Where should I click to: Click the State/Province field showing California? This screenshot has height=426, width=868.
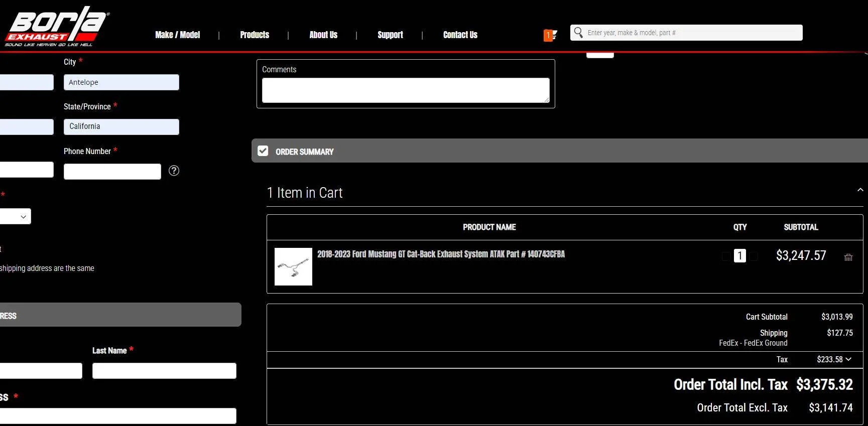click(x=121, y=126)
